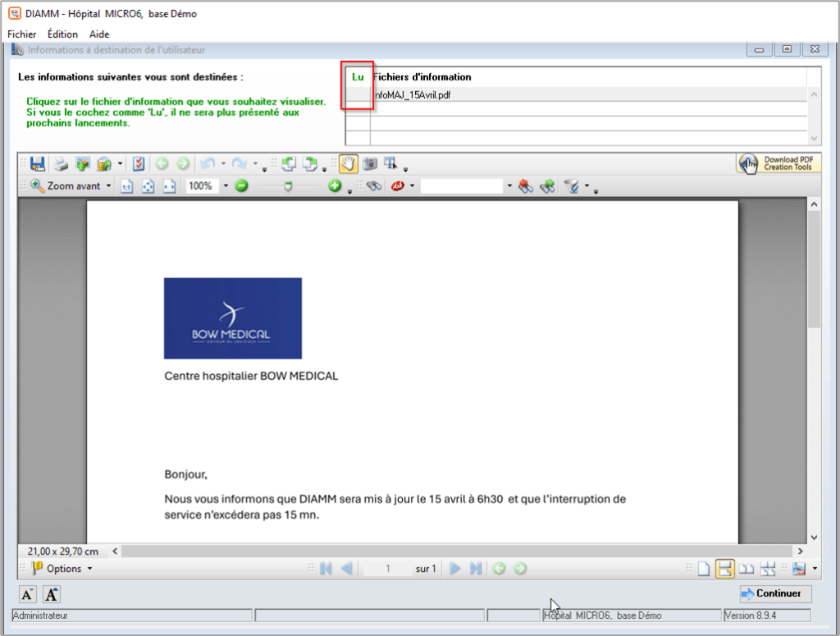Viewport: 840px width, 636px height.
Task: Open the Fichier menu
Action: click(x=22, y=34)
